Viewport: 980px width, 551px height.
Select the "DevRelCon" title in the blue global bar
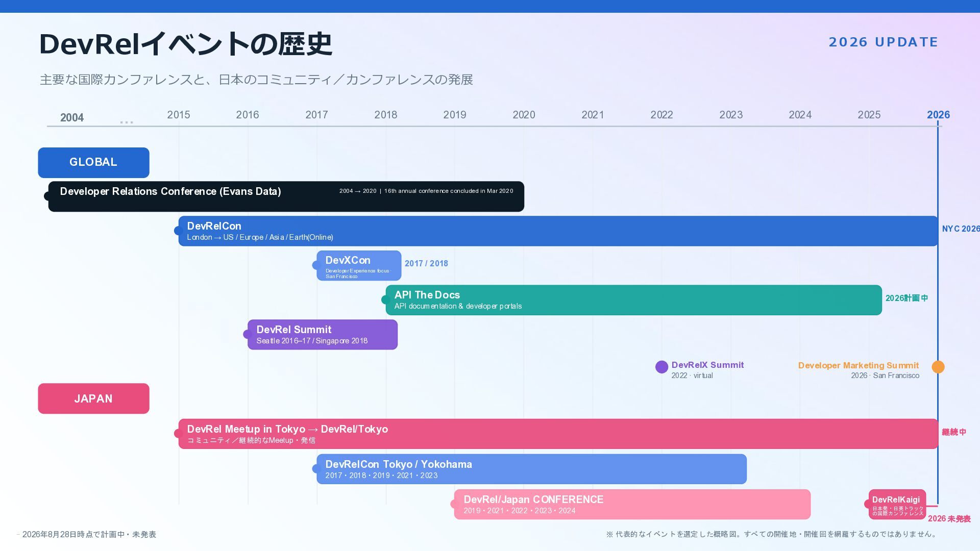coord(214,226)
